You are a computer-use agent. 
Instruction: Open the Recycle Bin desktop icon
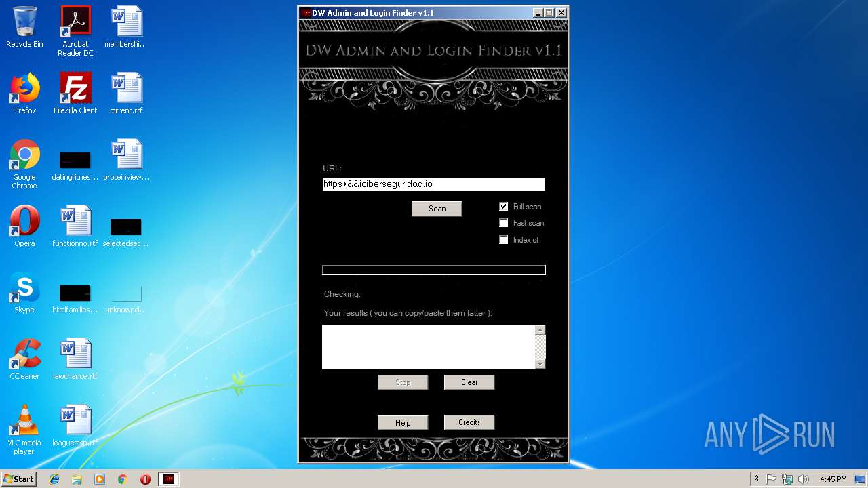click(24, 27)
